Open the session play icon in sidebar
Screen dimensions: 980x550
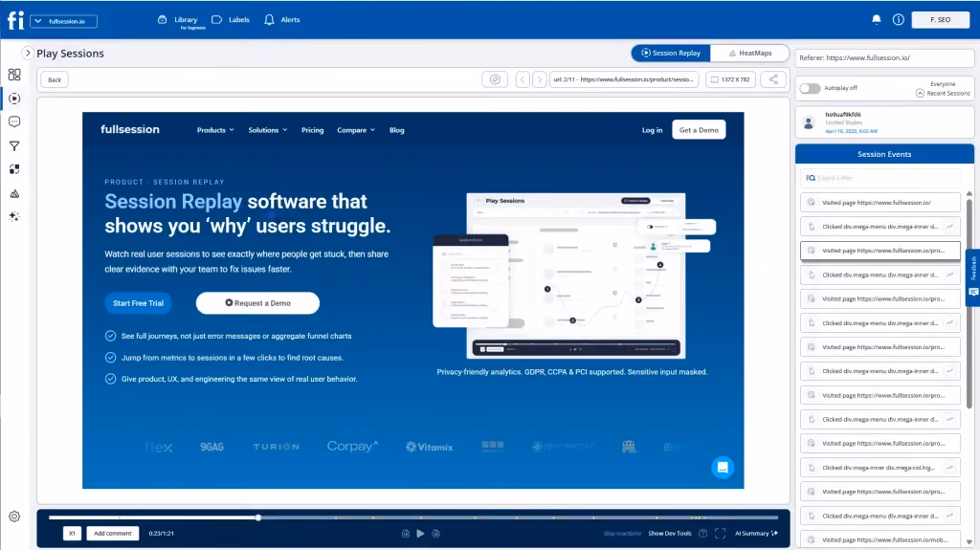pyautogui.click(x=14, y=99)
